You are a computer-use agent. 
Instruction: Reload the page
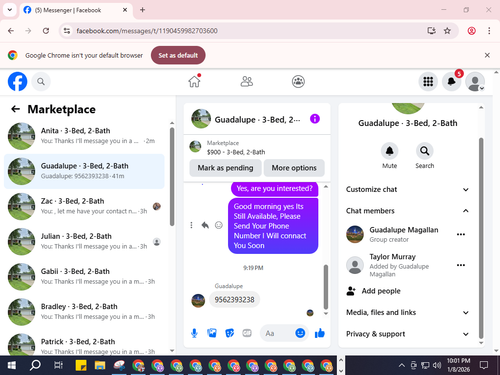tap(46, 31)
